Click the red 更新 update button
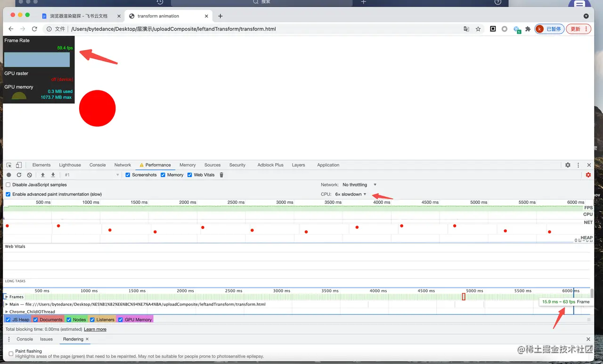603x364 pixels. click(x=579, y=29)
